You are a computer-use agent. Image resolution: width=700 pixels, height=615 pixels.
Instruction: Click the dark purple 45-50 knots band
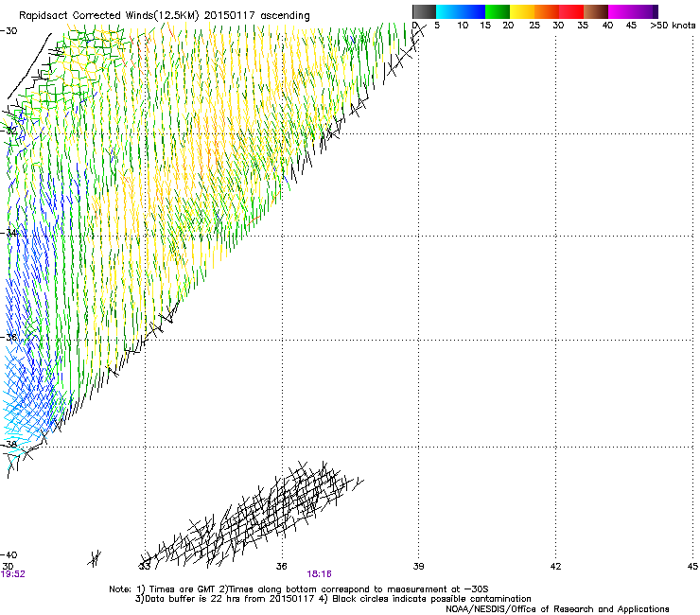pyautogui.click(x=645, y=11)
